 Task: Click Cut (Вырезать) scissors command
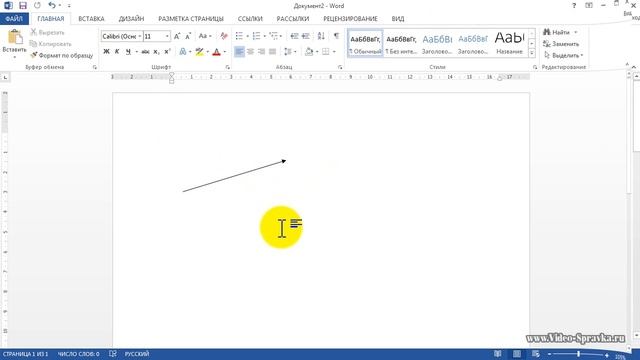point(47,32)
